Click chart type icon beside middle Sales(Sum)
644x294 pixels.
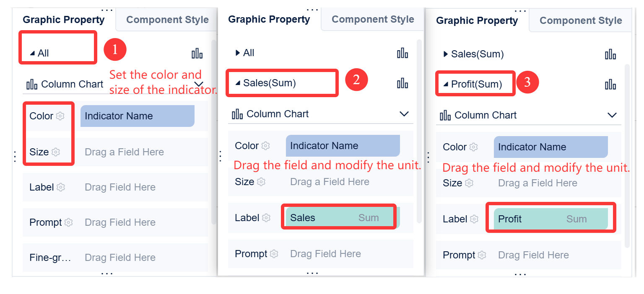coord(402,83)
